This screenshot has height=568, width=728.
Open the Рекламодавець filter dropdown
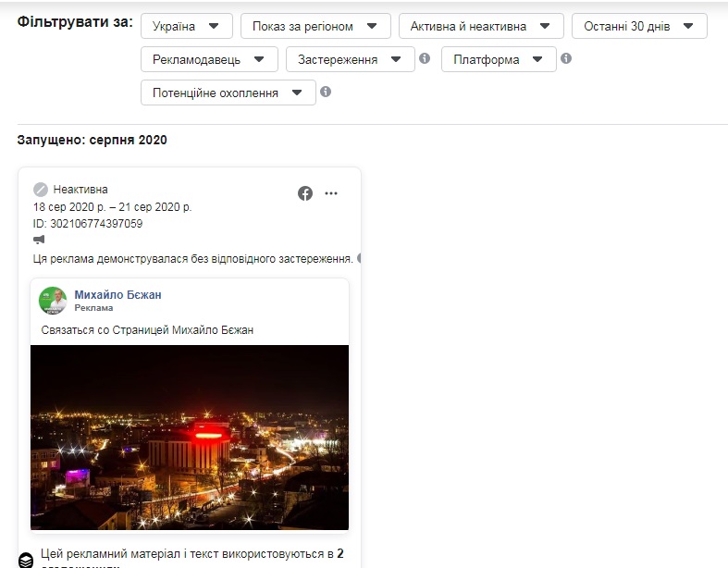(209, 59)
